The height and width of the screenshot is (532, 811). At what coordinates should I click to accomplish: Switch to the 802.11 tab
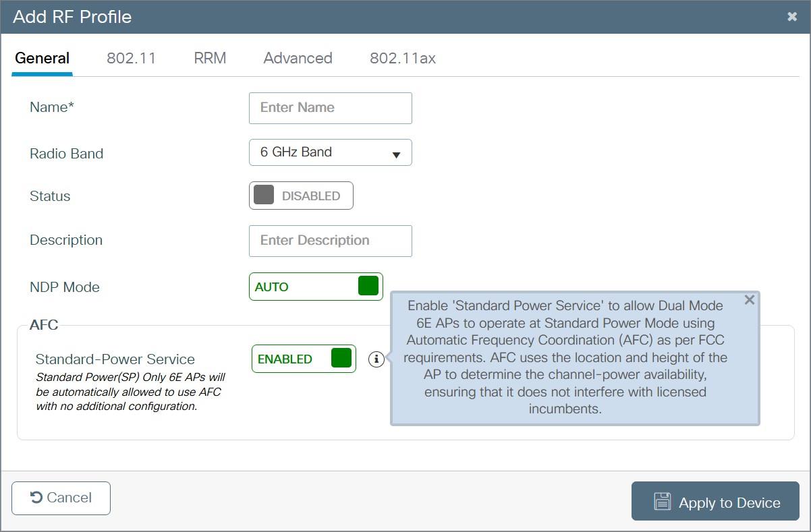[131, 58]
